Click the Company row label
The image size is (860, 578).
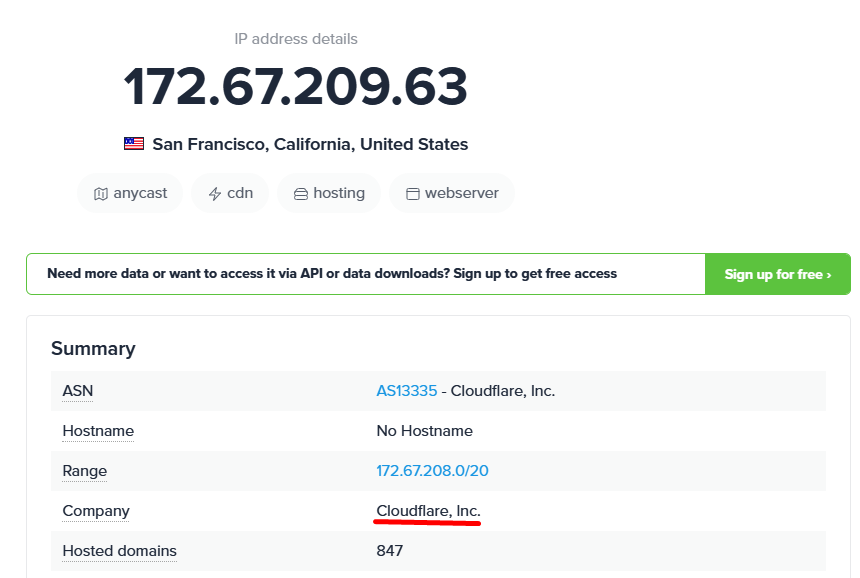coord(96,511)
